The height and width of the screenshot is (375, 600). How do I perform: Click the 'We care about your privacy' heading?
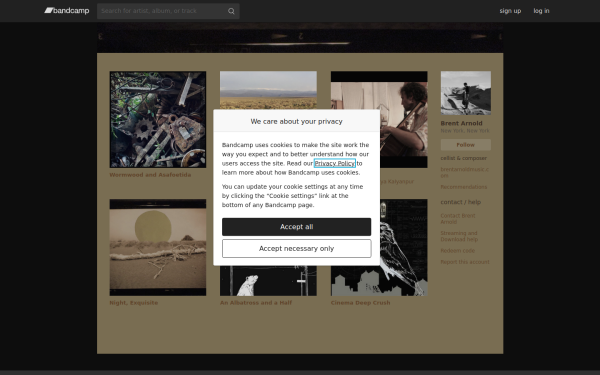click(x=297, y=122)
